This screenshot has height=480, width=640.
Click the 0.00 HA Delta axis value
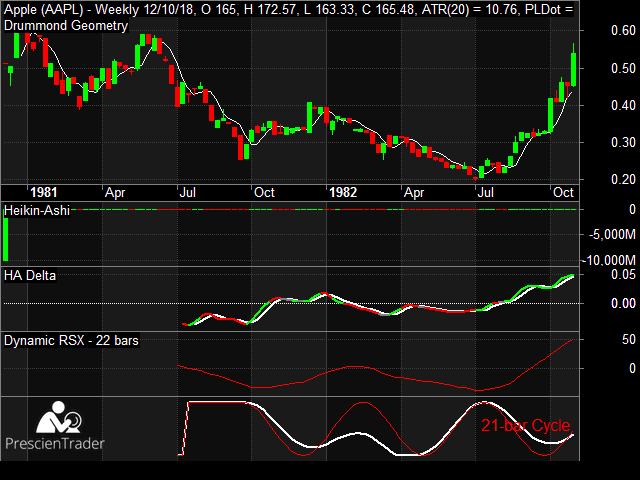coord(623,303)
